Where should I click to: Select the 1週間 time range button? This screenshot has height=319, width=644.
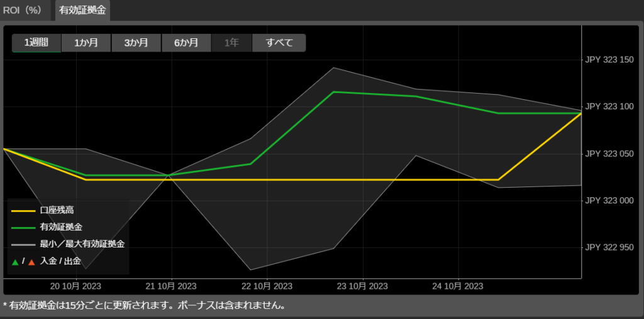pyautogui.click(x=36, y=43)
